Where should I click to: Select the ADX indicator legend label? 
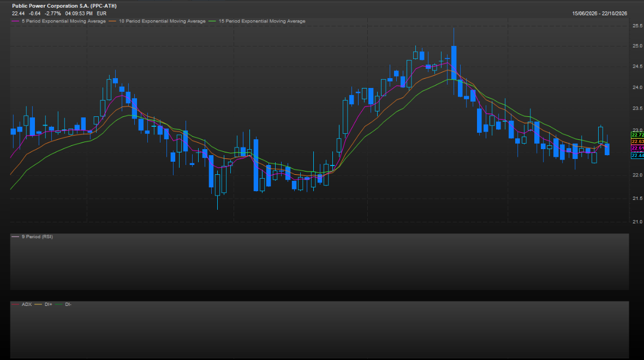(27, 304)
